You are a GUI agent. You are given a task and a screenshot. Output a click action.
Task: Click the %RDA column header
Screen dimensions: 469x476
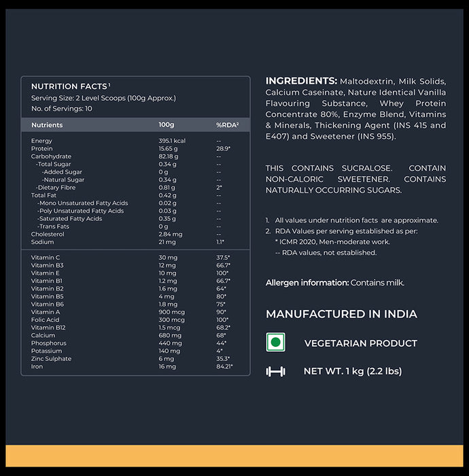coord(228,125)
